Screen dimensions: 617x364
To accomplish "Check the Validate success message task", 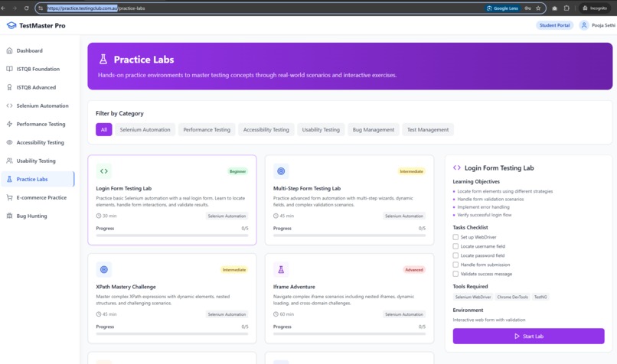I will 455,274.
